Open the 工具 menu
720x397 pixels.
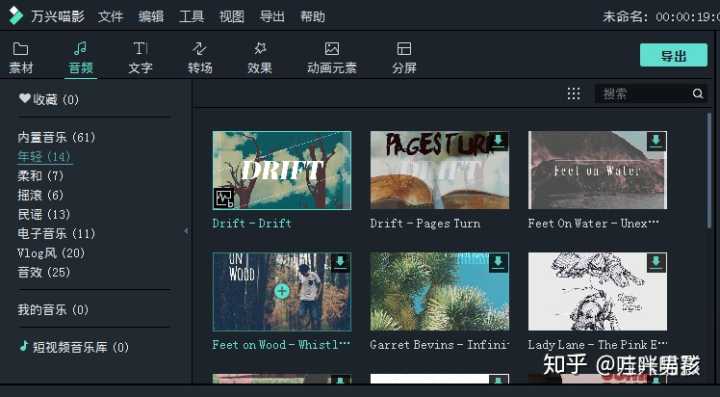191,17
